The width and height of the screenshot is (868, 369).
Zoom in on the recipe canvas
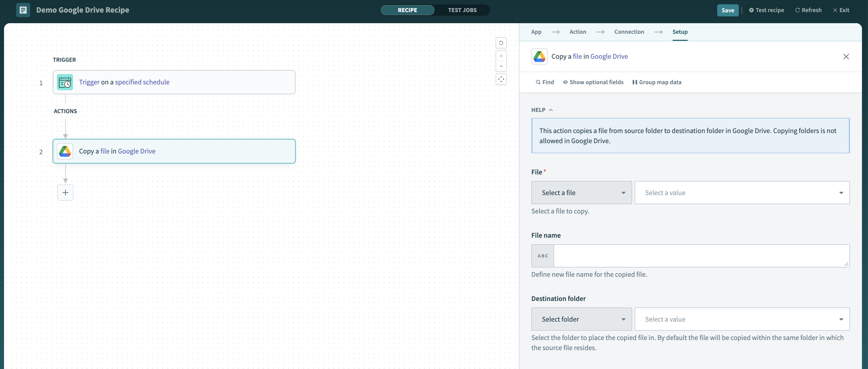501,56
